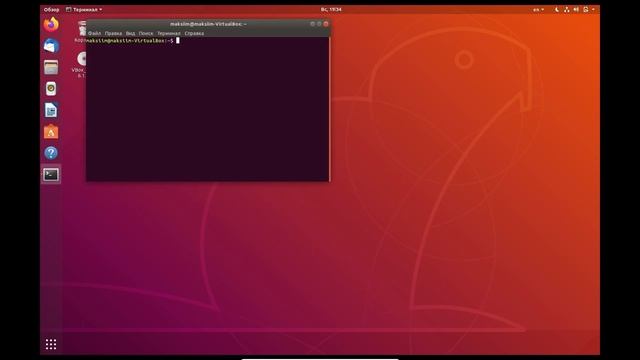Screen dimensions: 640x360
Task: Open the Help question-mark dock icon
Action: click(51, 153)
